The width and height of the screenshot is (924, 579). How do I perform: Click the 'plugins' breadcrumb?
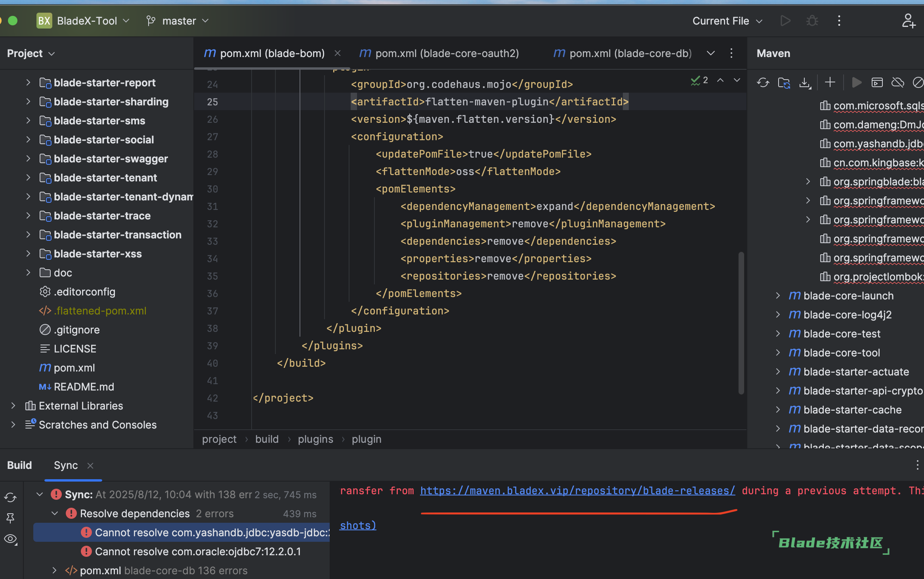[315, 439]
